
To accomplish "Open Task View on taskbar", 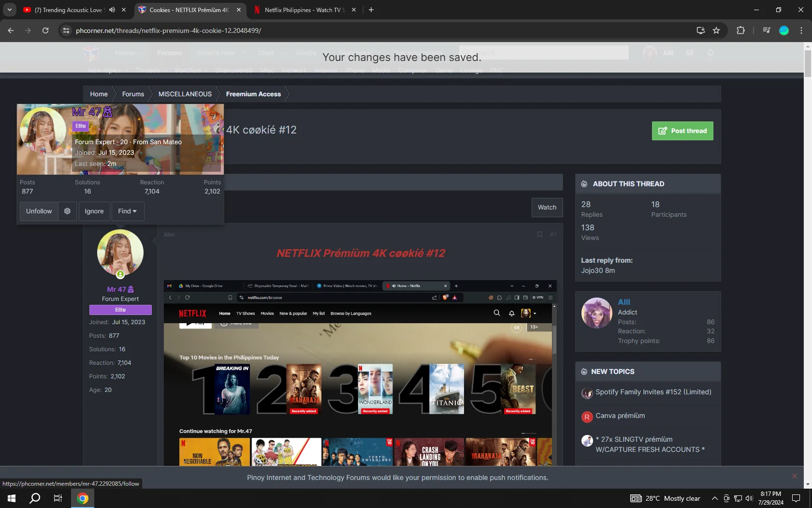I will point(58,498).
